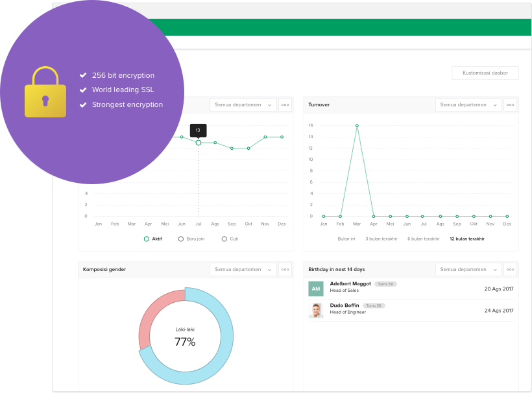Click the Komposisi gender panel title
This screenshot has width=532, height=393.
pos(104,270)
